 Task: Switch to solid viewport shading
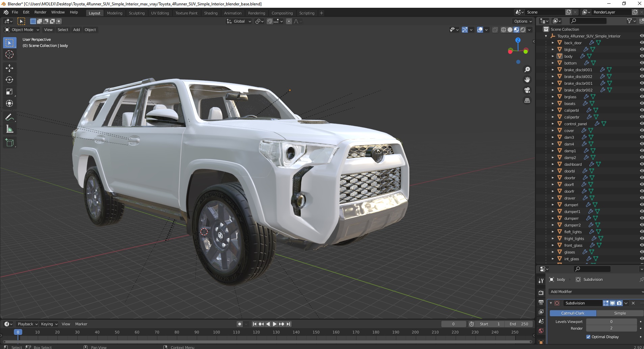point(510,30)
